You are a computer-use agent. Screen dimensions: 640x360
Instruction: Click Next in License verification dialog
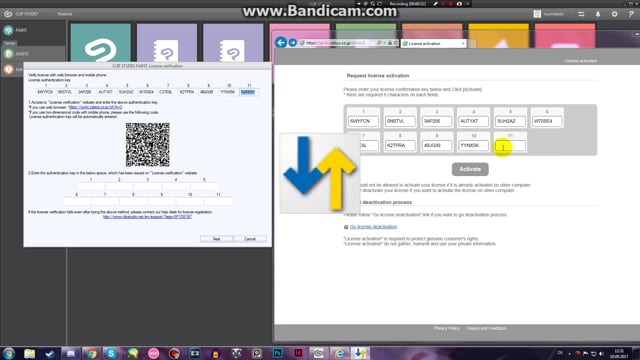point(216,239)
